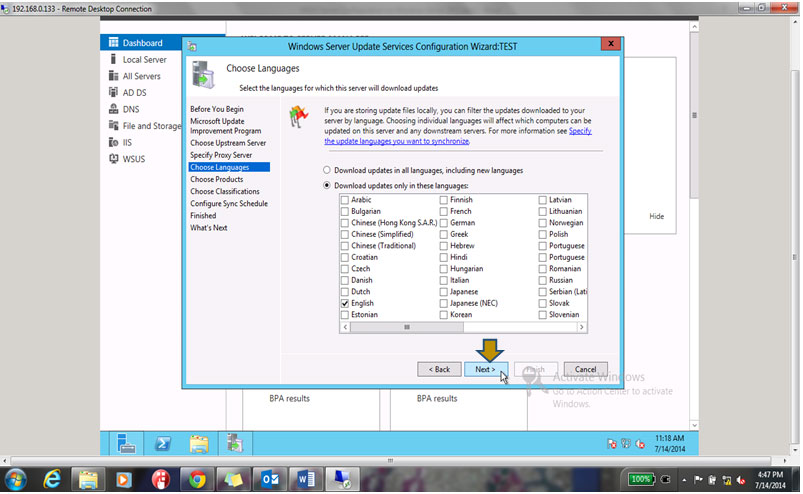
Task: Click the Next button
Action: click(x=485, y=369)
